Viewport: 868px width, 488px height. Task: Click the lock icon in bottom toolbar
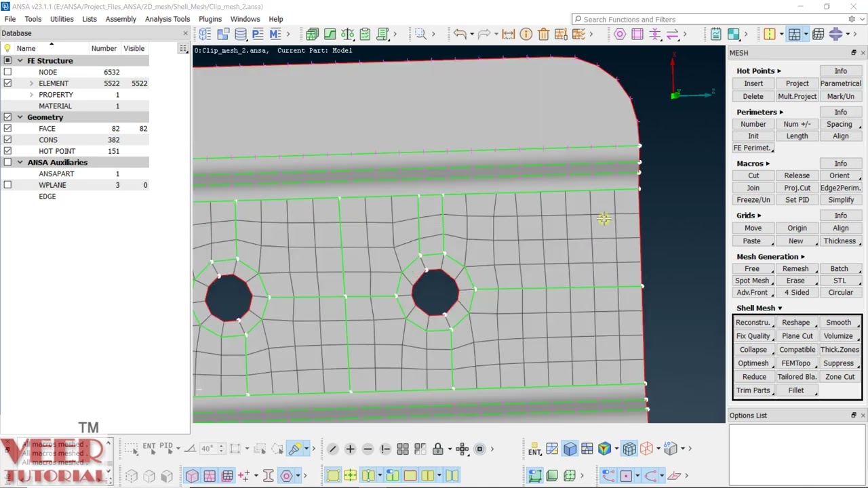coord(438,449)
